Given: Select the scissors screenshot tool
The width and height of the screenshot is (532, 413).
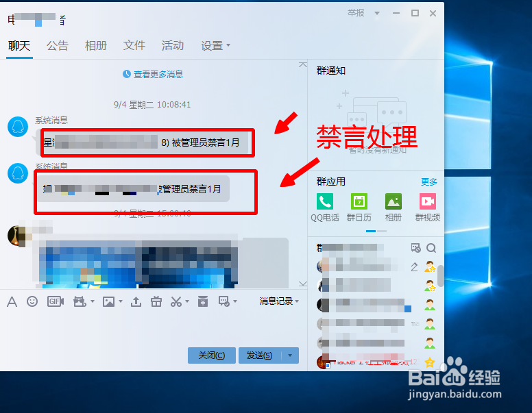Looking at the screenshot, I should point(176,301).
